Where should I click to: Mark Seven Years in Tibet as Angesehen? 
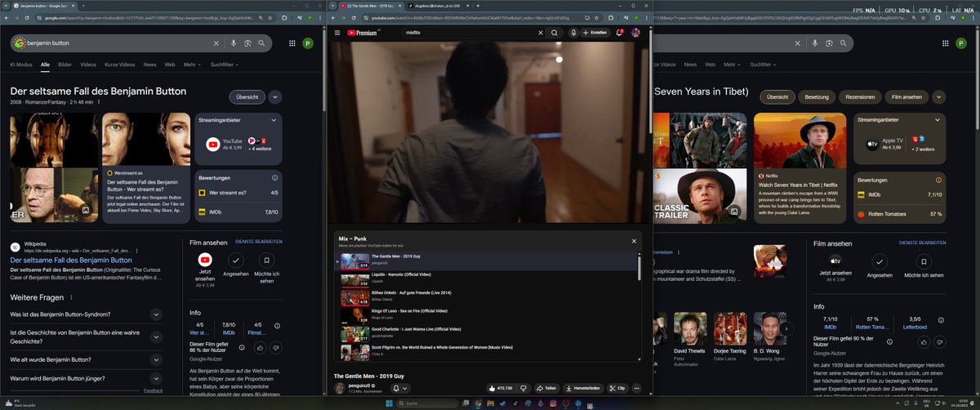(879, 265)
